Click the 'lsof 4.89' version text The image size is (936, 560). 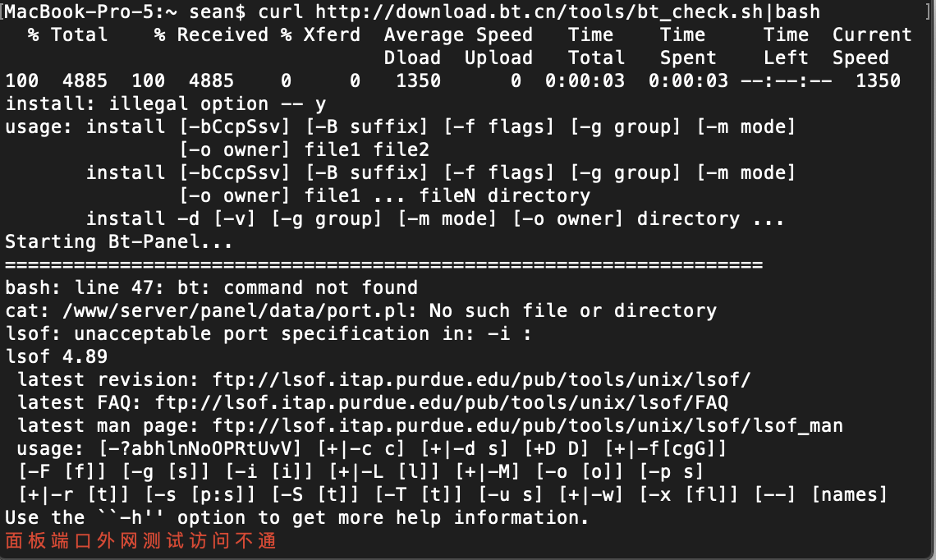tap(56, 357)
